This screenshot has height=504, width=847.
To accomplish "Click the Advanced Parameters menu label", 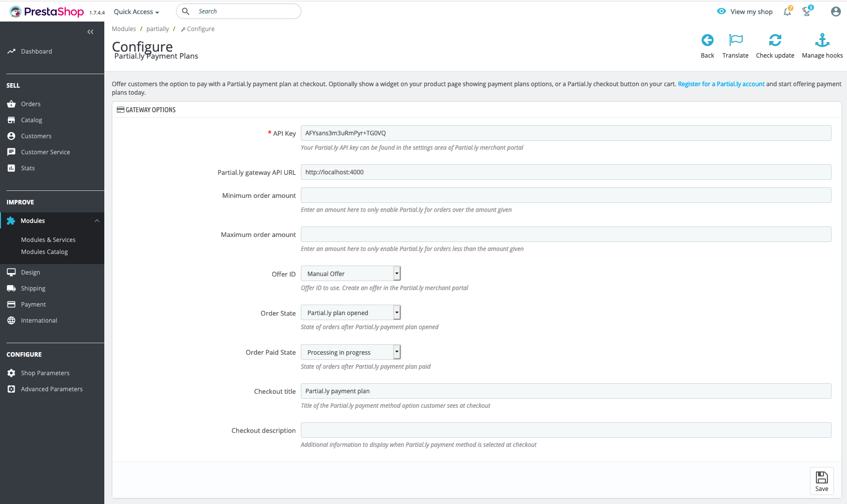I will 52,389.
